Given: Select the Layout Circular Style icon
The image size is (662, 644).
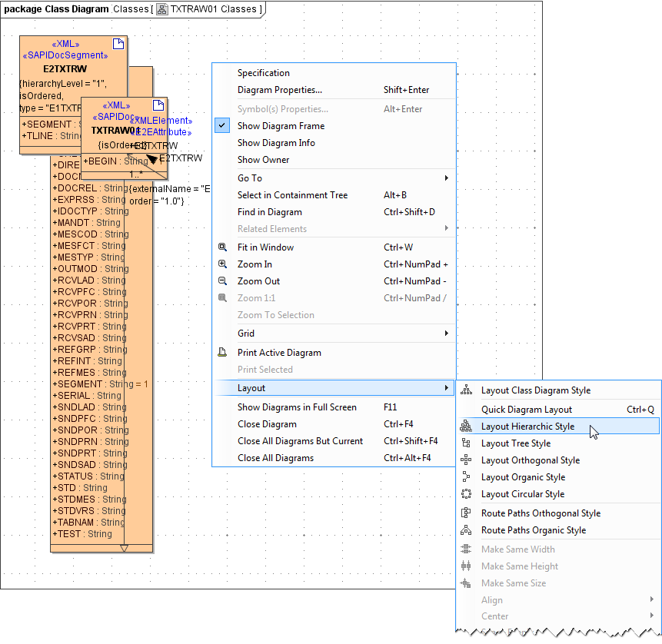Looking at the screenshot, I should 466,493.
